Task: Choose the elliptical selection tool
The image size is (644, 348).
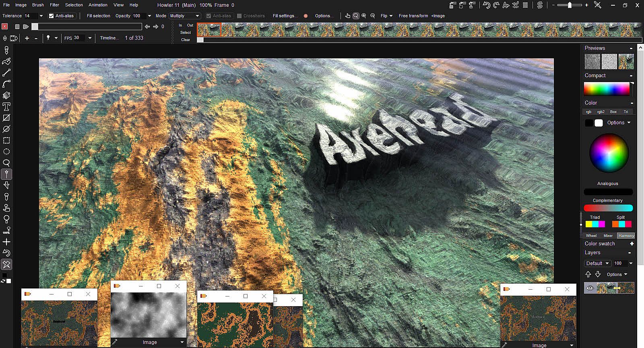Action: click(6, 152)
